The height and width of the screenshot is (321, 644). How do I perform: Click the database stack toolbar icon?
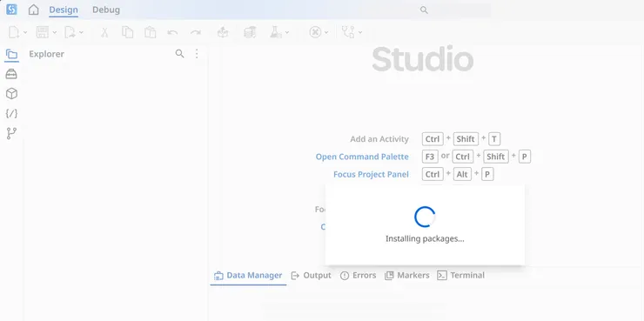click(x=250, y=32)
